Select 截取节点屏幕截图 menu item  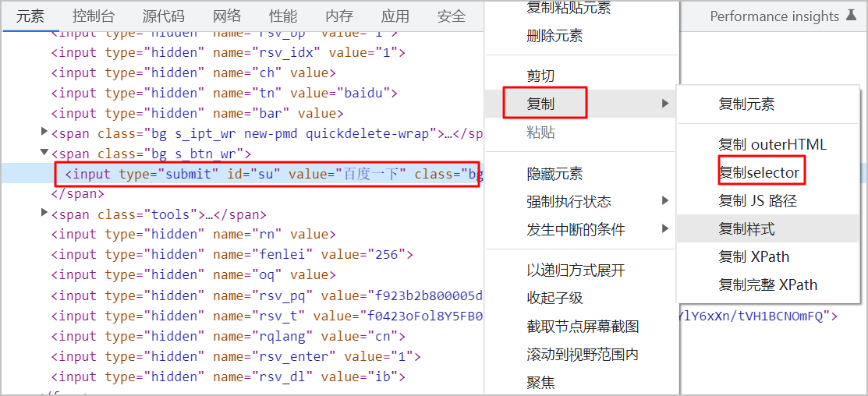[x=583, y=326]
